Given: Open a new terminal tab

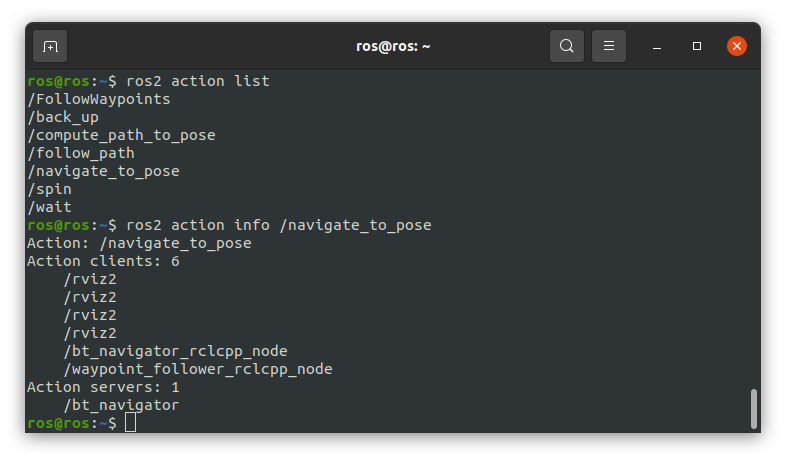Looking at the screenshot, I should click(x=50, y=46).
